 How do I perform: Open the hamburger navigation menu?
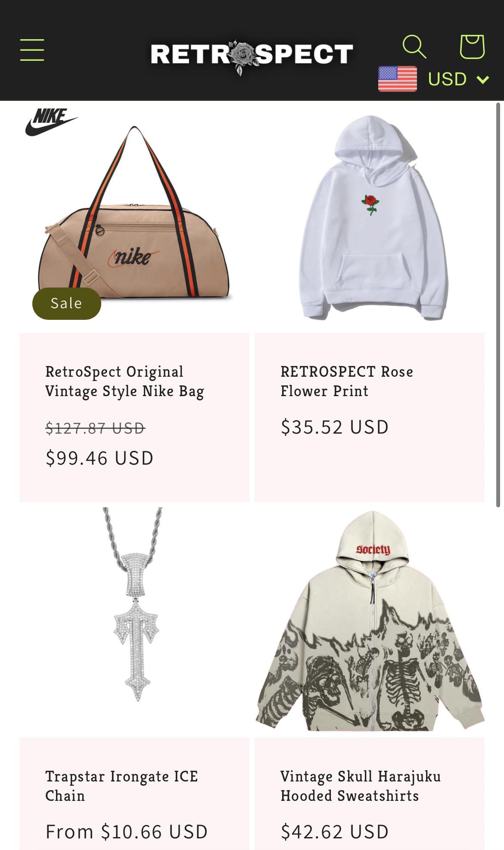[32, 50]
